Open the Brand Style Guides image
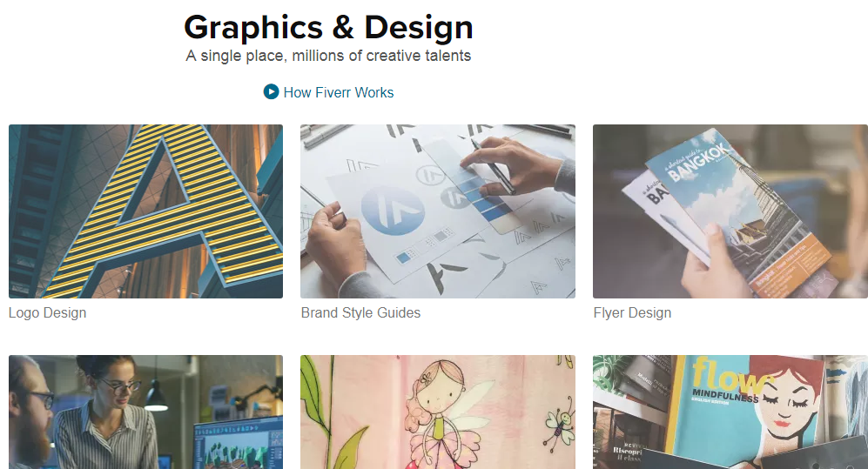868x469 pixels. coord(437,211)
